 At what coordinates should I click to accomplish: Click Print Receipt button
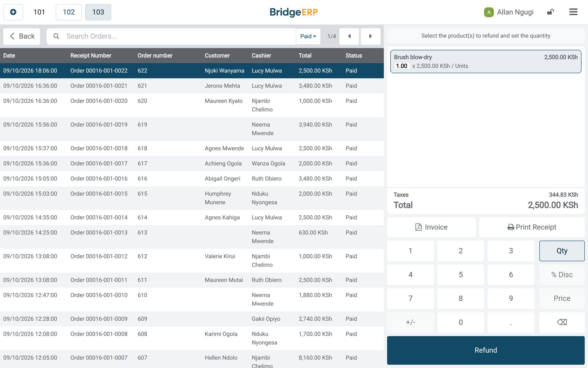click(x=532, y=227)
